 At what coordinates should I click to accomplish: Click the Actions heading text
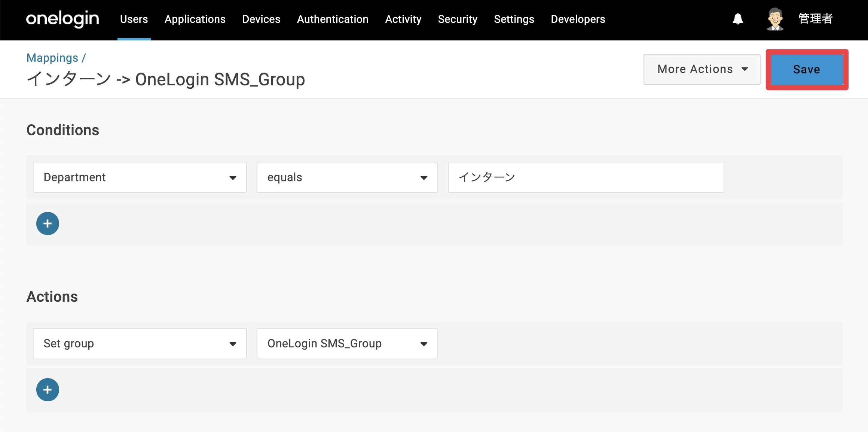(x=52, y=296)
